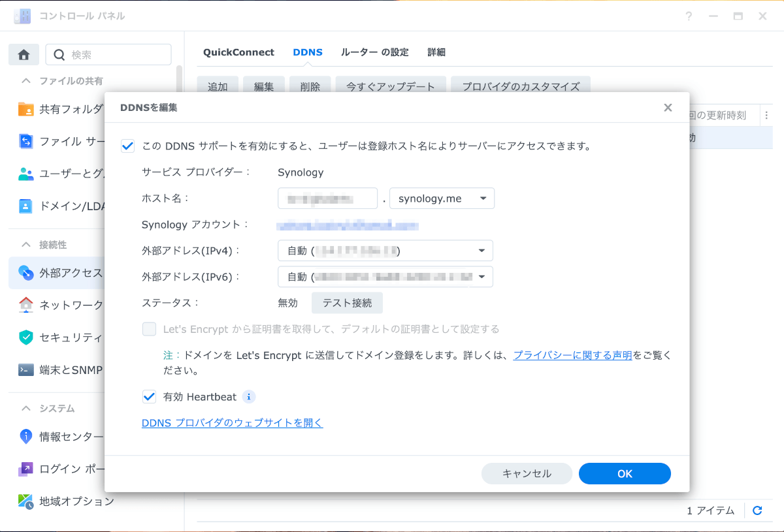This screenshot has width=784, height=532.
Task: Focus the ホスト名 input field
Action: point(328,198)
